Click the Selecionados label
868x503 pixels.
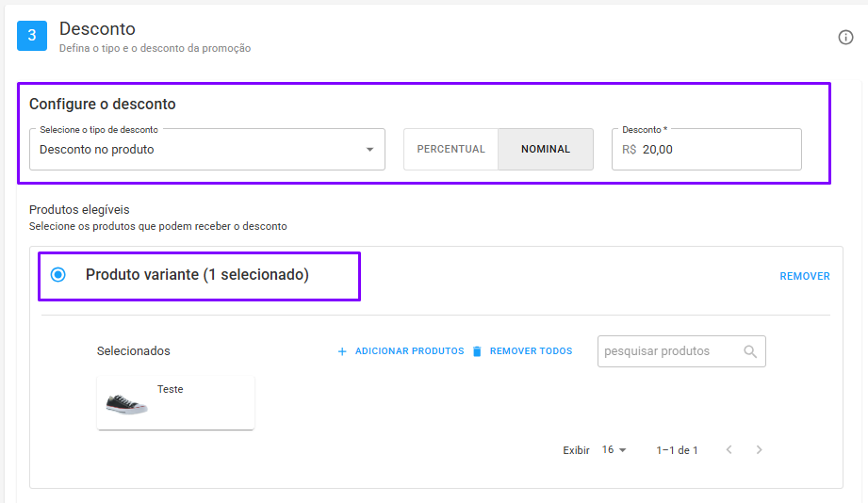click(x=134, y=350)
